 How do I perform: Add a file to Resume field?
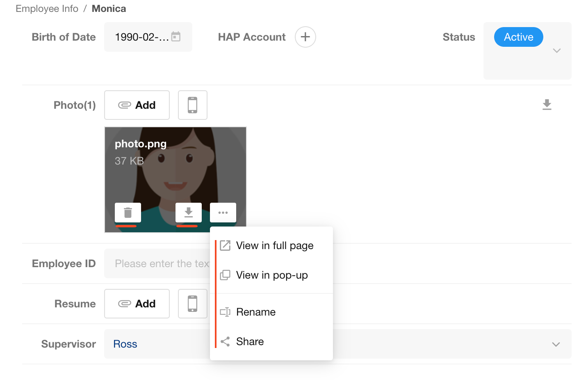pyautogui.click(x=137, y=304)
